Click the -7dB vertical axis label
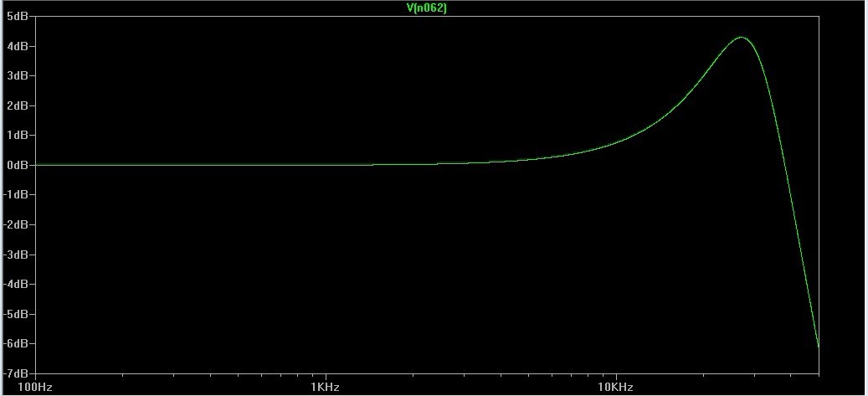This screenshot has width=868, height=396. pos(15,373)
